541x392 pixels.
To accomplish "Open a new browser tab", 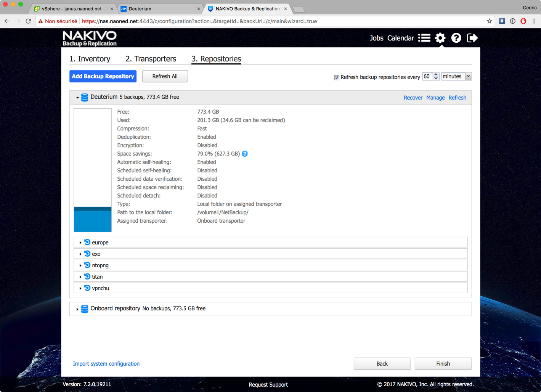I will (299, 9).
